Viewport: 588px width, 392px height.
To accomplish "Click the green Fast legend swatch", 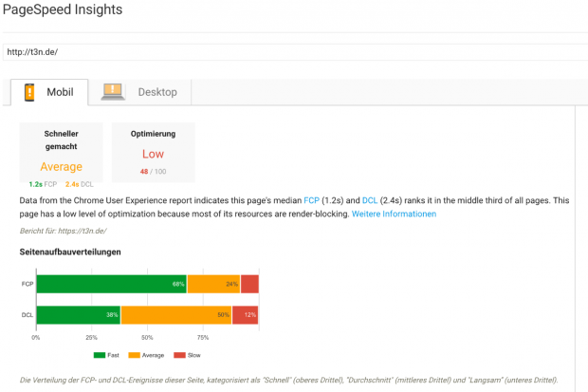I will [100, 356].
